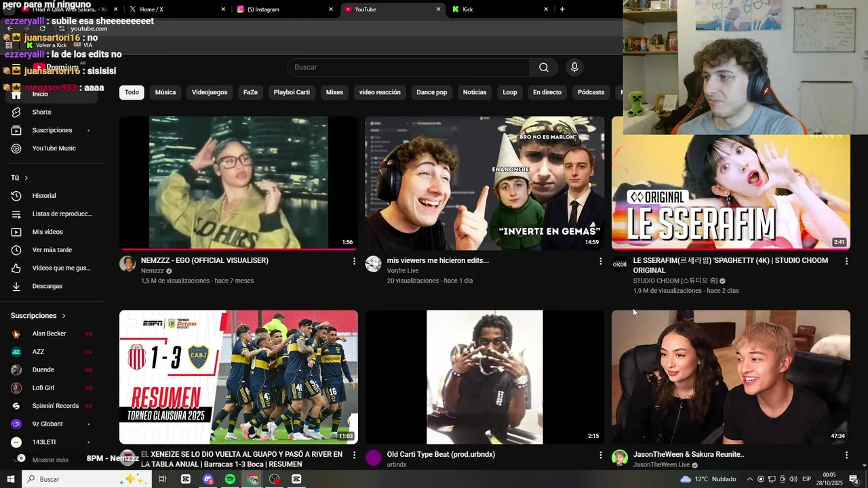The height and width of the screenshot is (488, 868).
Task: Play the NEMZZZ - EGO video thumbnail
Action: click(x=239, y=183)
